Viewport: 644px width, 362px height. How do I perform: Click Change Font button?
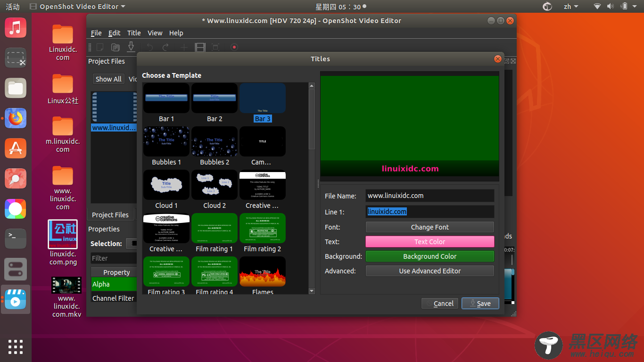[x=430, y=227]
